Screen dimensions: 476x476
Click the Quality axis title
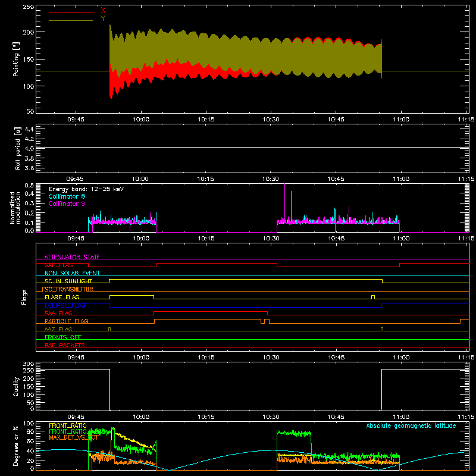pyautogui.click(x=16, y=386)
